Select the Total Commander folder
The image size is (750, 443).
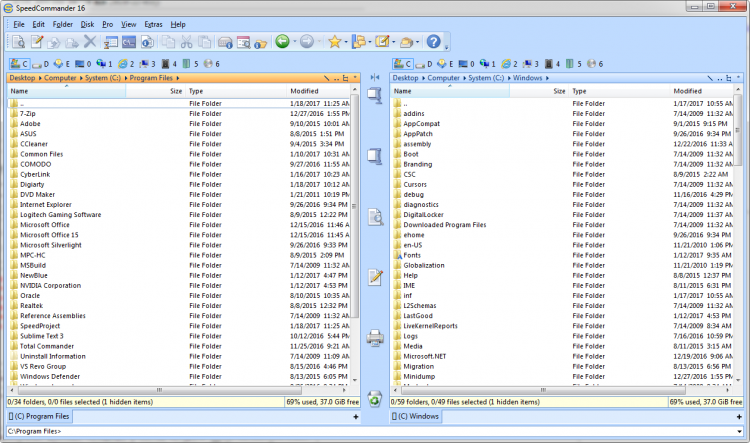point(47,346)
